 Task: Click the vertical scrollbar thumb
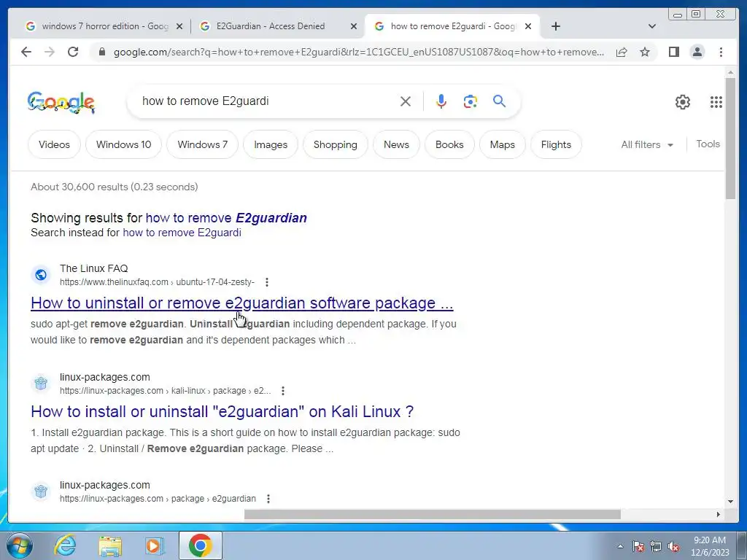pos(730,138)
